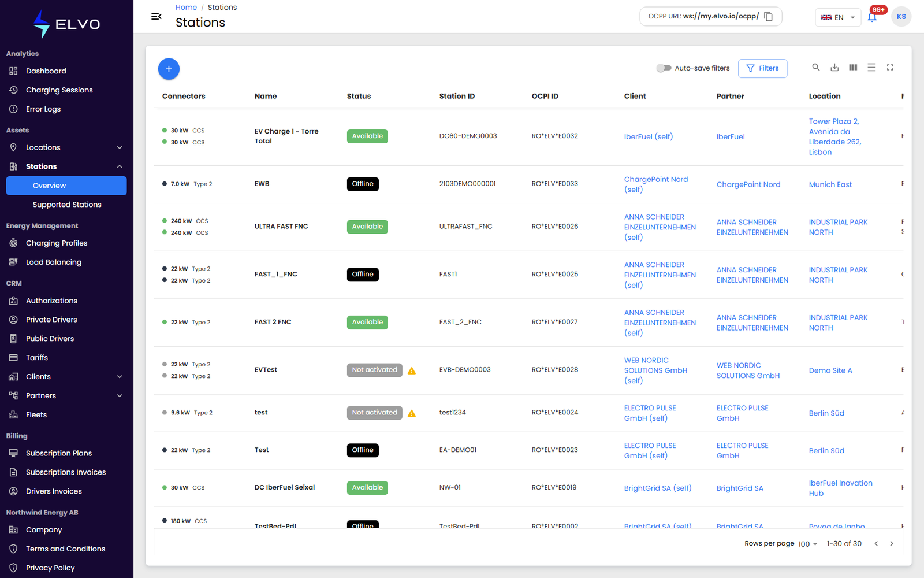924x578 pixels.
Task: Enter fullscreen table view icon
Action: 890,68
